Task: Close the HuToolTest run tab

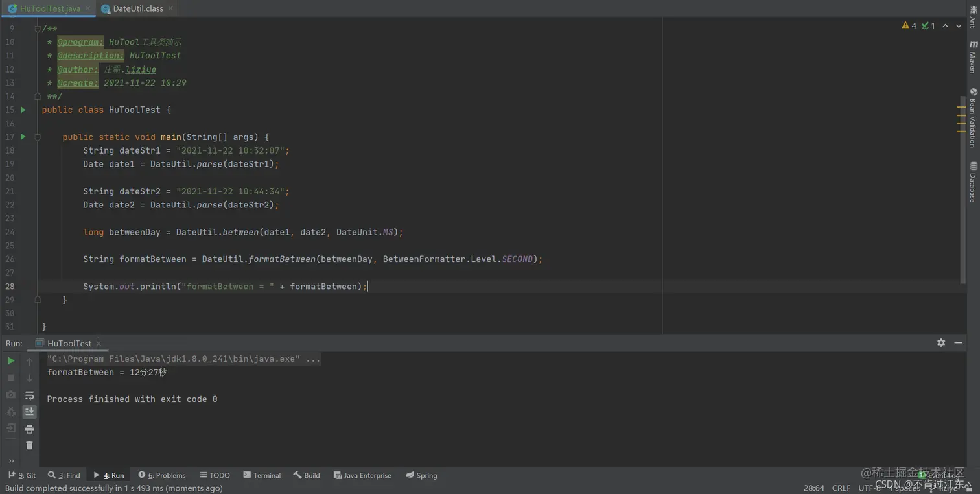Action: point(99,343)
